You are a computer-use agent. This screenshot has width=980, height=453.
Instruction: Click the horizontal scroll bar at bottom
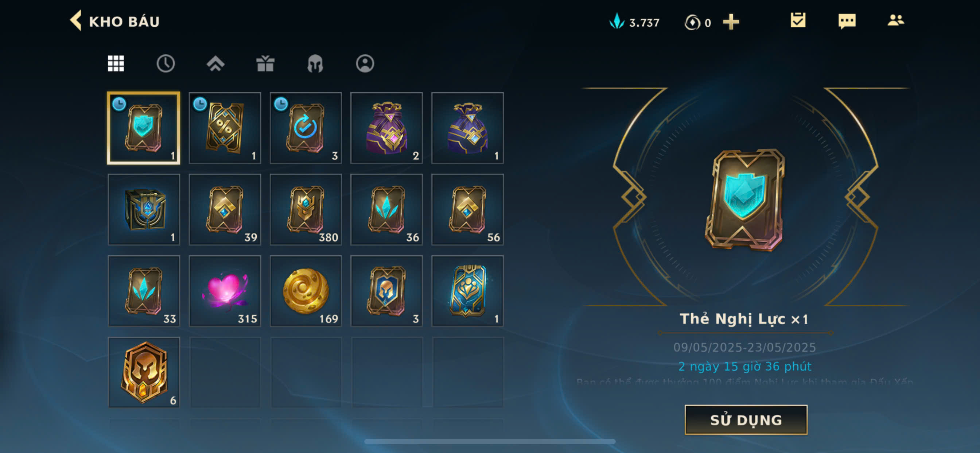click(x=490, y=442)
